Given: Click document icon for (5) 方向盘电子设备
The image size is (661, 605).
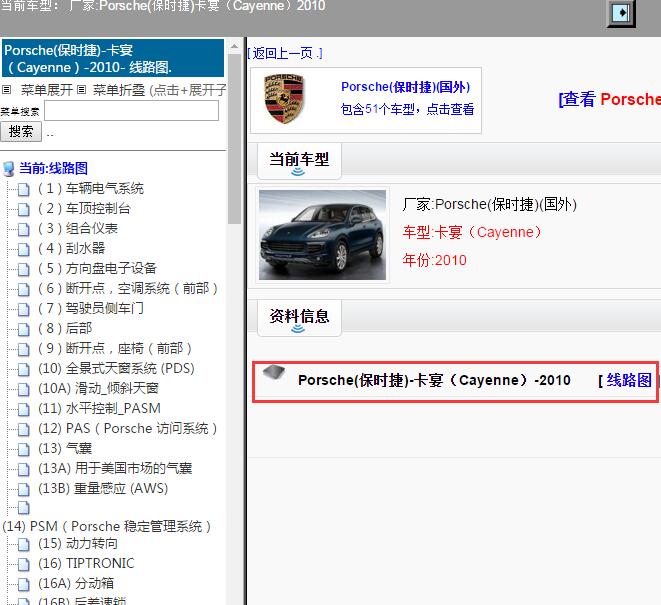Looking at the screenshot, I should pos(24,269).
